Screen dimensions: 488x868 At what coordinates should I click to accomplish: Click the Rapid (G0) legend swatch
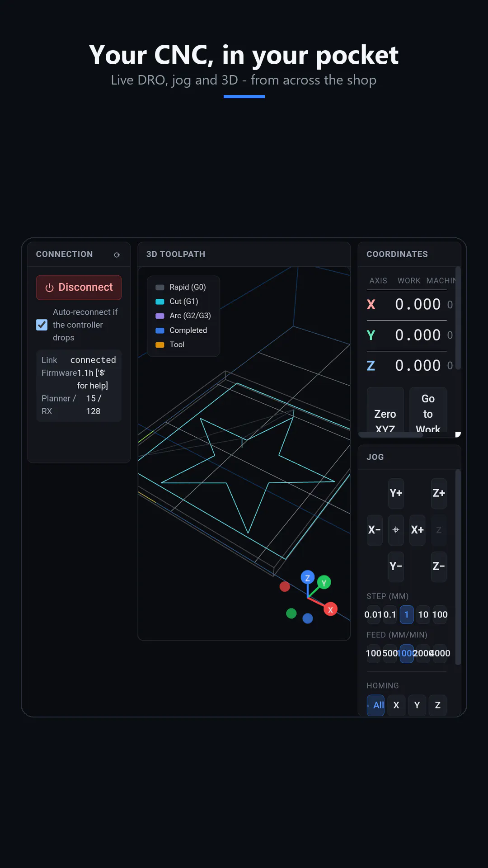(160, 288)
